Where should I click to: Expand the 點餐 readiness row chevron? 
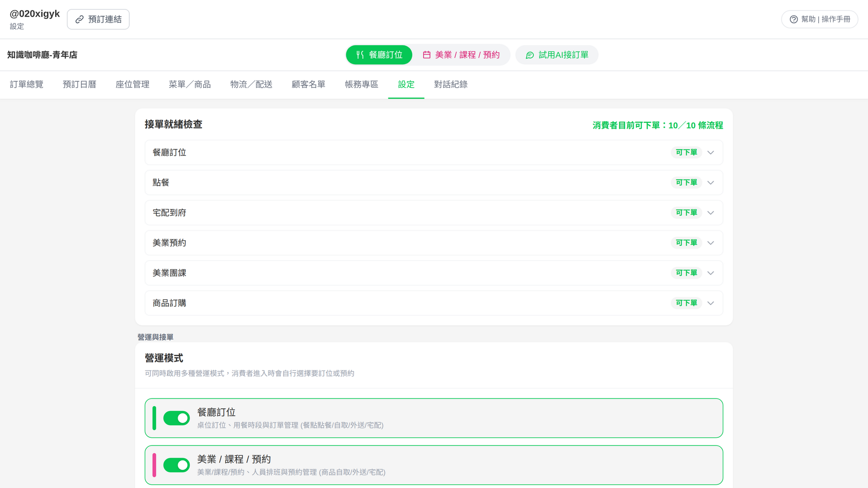(711, 183)
